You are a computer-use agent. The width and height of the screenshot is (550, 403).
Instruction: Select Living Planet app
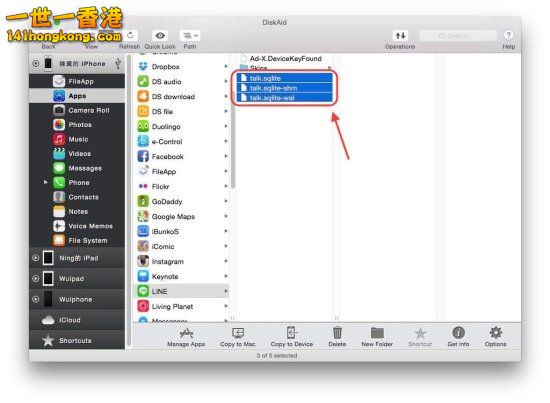coord(182,307)
